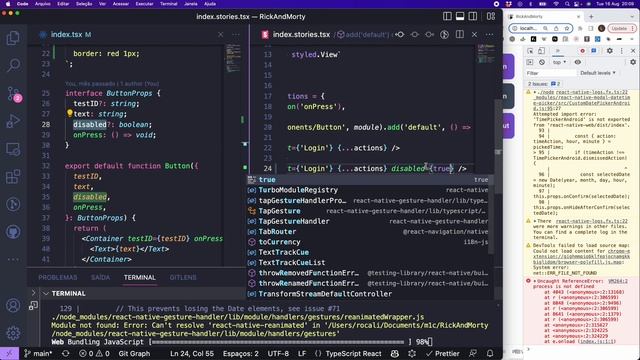
Task: Toggle bottom panel from title bar
Action: tap(460, 16)
